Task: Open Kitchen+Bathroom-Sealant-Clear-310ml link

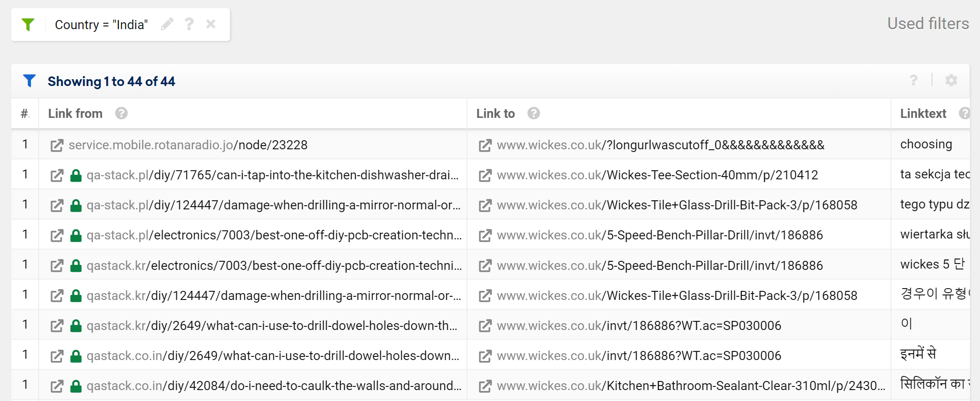Action: pyautogui.click(x=691, y=386)
